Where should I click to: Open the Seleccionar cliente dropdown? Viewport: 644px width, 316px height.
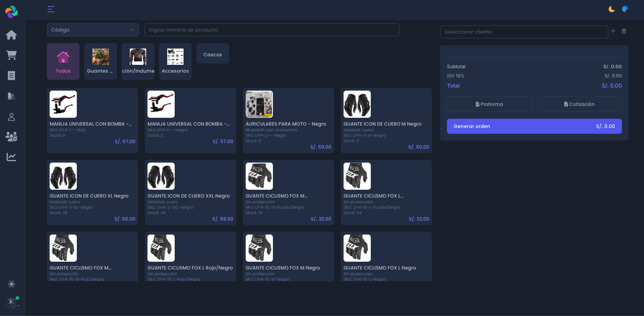[x=524, y=32]
